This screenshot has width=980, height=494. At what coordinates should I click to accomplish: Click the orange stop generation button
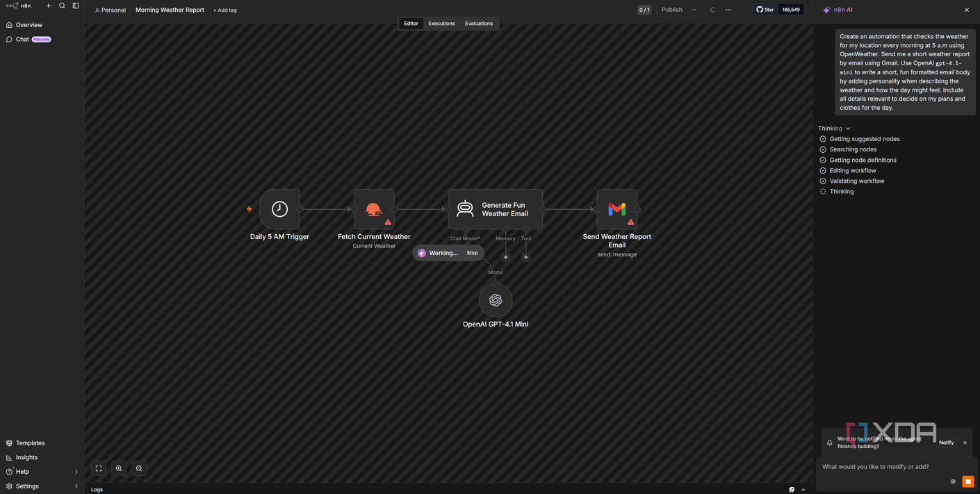967,481
